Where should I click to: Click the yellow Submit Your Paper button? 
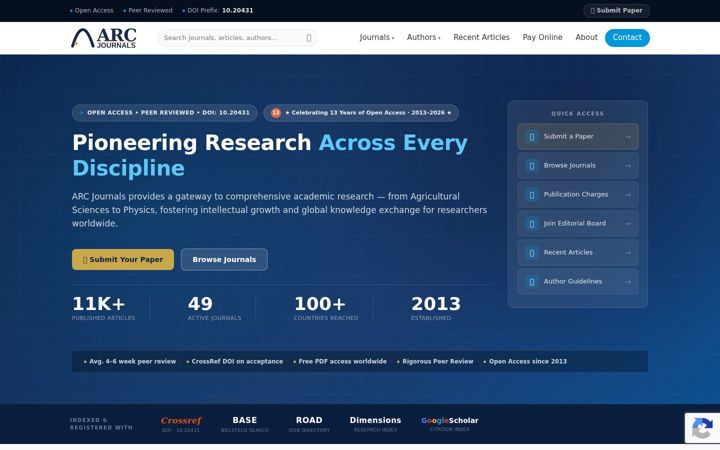(x=123, y=259)
